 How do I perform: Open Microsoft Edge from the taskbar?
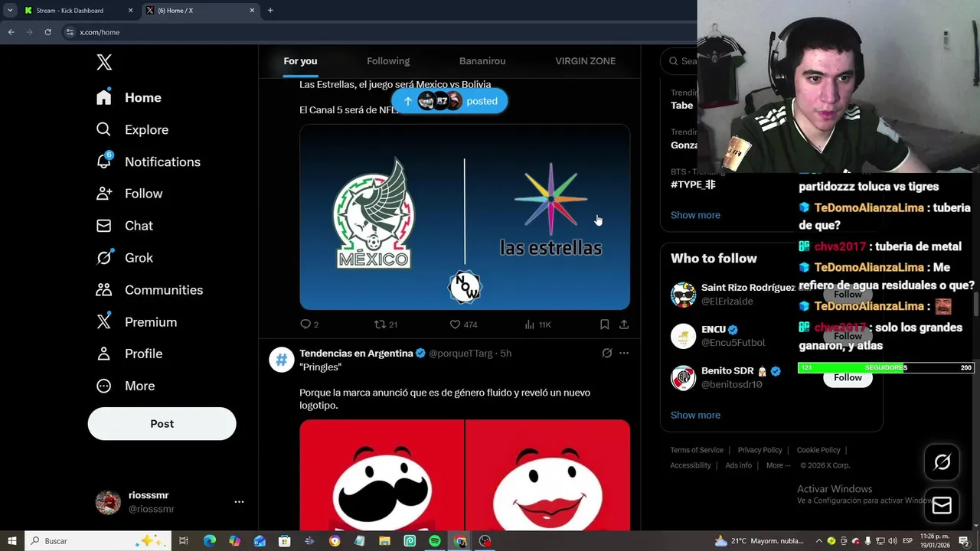(210, 541)
